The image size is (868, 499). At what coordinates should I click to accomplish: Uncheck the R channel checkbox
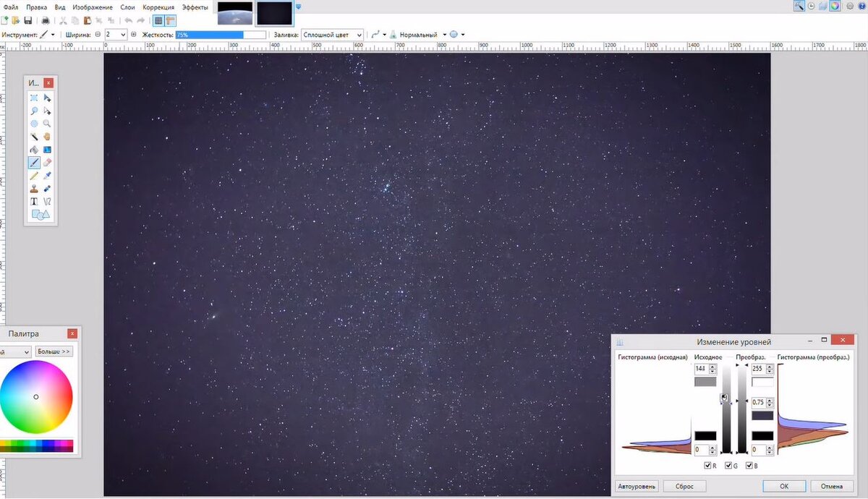(x=707, y=466)
